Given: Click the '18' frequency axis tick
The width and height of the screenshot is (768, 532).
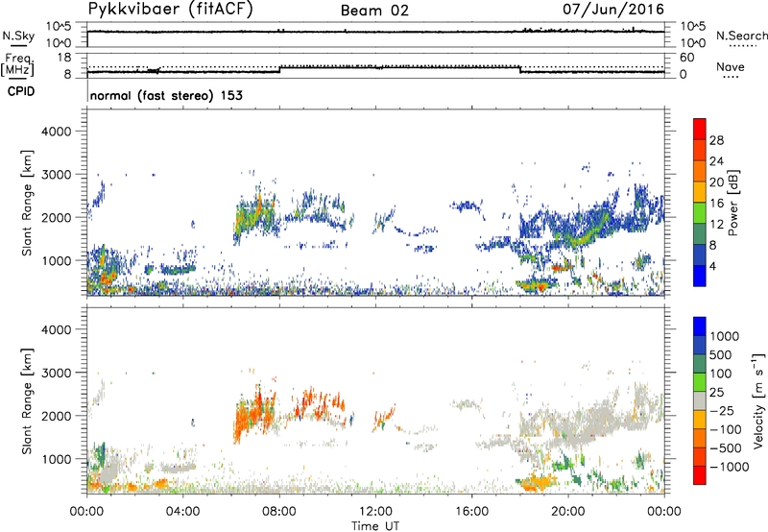Looking at the screenshot, I should pyautogui.click(x=64, y=58).
